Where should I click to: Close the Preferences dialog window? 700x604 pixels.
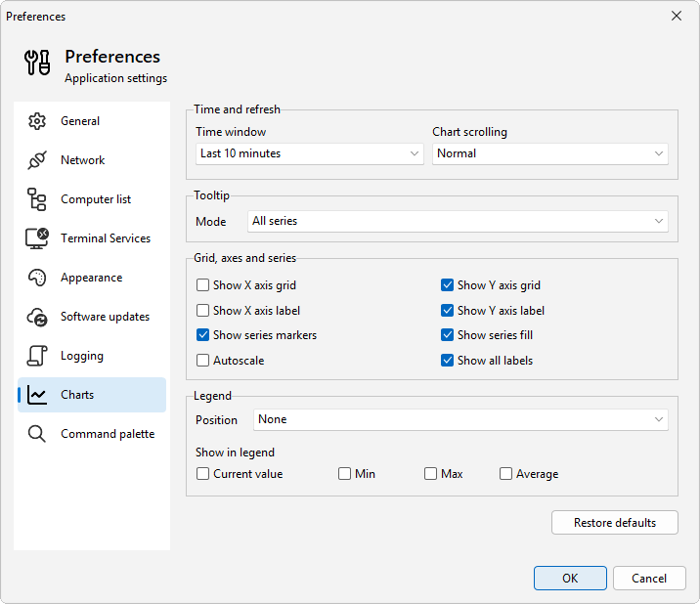pyautogui.click(x=677, y=16)
